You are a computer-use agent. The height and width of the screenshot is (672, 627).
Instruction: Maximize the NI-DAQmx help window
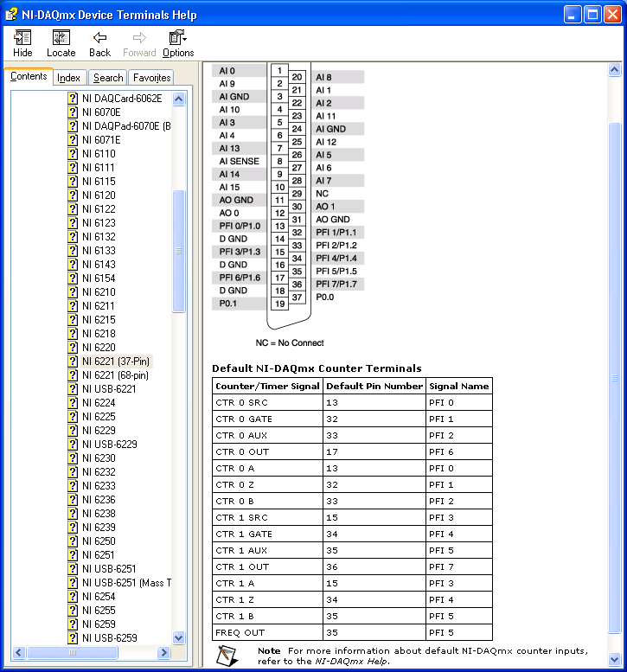click(x=592, y=15)
